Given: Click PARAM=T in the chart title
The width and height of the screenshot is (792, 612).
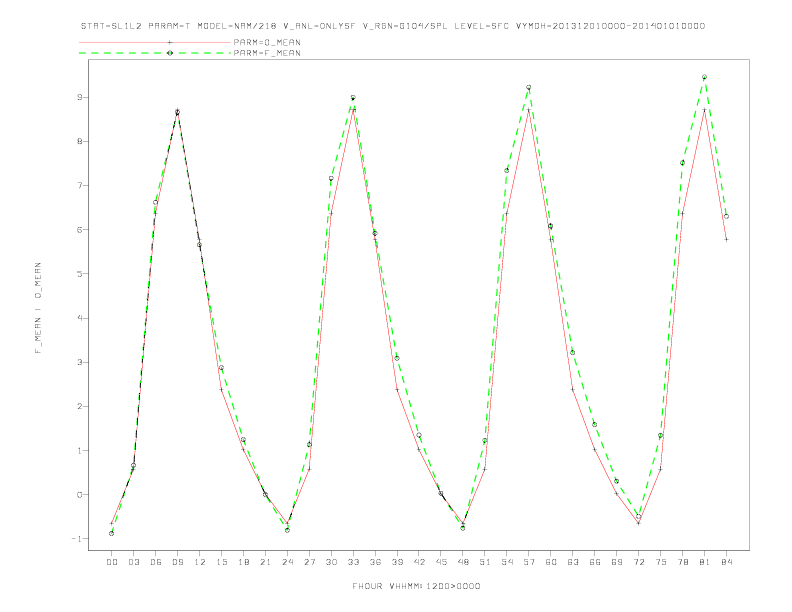Looking at the screenshot, I should [169, 26].
